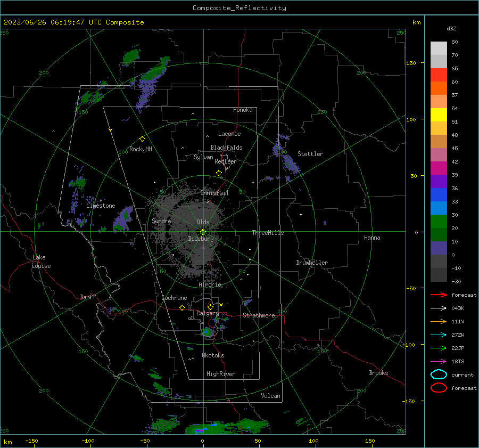479x448 pixels.
Task: Select the light gray 80 dBZ swatch
Action: tap(439, 48)
